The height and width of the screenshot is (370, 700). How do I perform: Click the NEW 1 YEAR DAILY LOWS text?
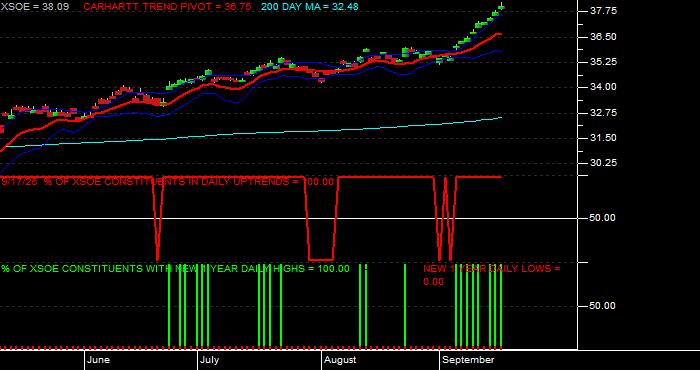[x=492, y=269]
